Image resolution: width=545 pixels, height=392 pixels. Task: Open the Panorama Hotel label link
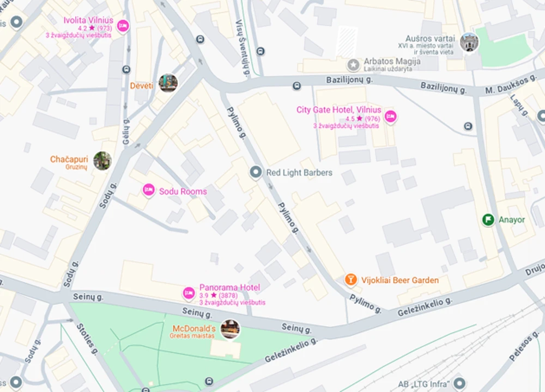tap(230, 287)
